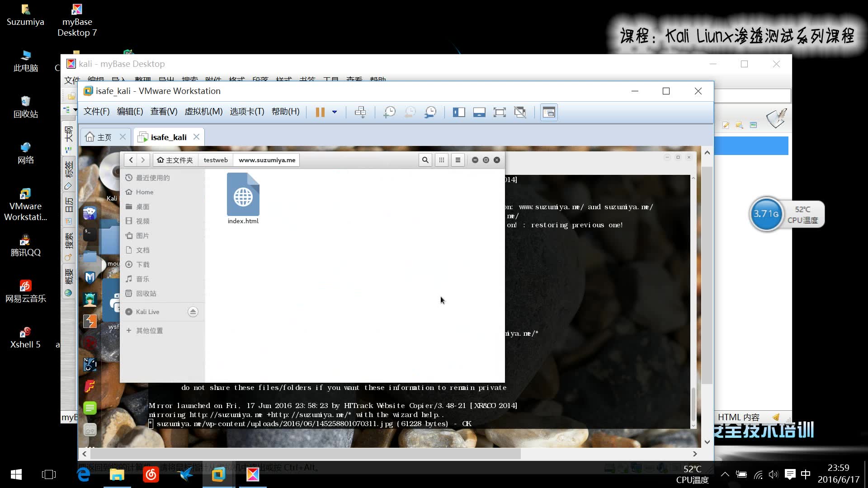Close the 主页 tab
The height and width of the screenshot is (488, 868).
click(x=123, y=136)
